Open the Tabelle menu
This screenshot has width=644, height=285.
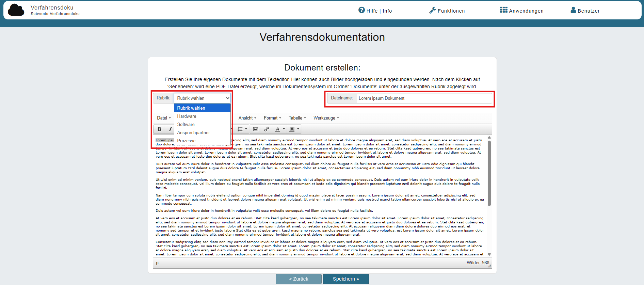pyautogui.click(x=297, y=118)
